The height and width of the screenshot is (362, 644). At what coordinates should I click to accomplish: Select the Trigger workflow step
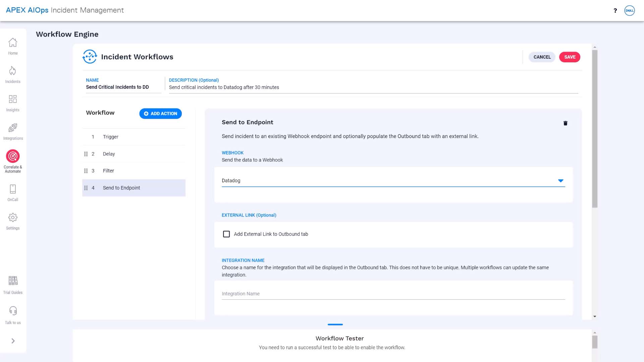pos(134,137)
